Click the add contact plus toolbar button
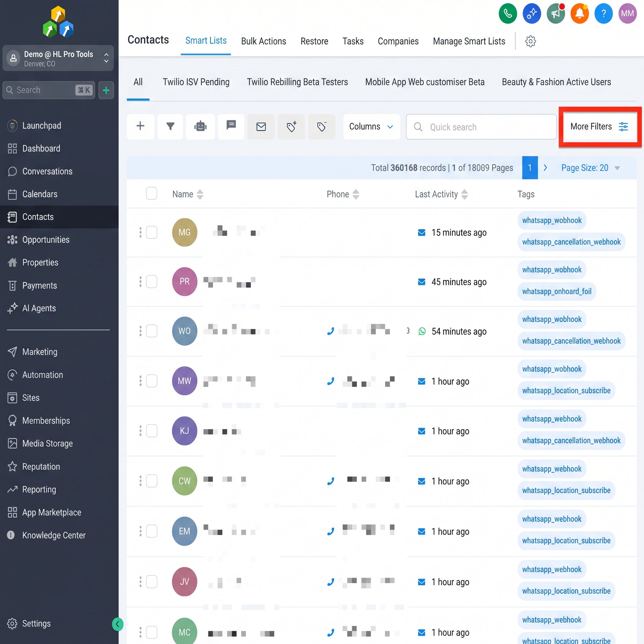644x644 pixels. (140, 126)
